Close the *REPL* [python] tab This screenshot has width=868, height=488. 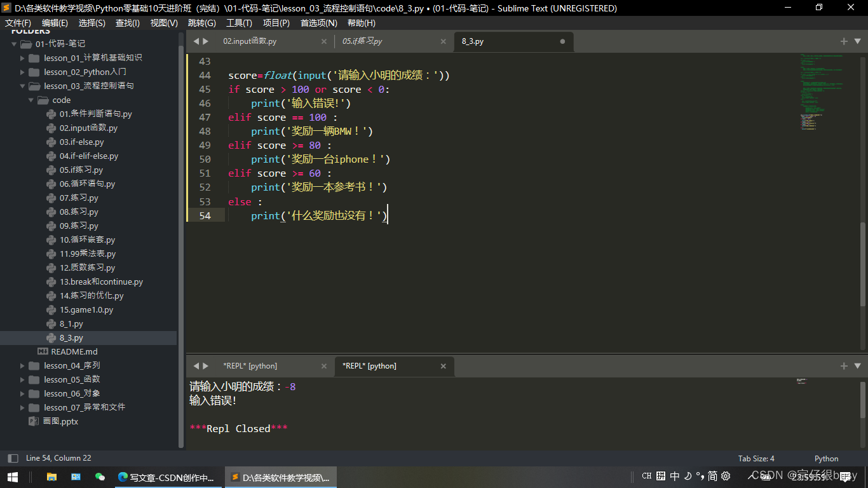443,366
